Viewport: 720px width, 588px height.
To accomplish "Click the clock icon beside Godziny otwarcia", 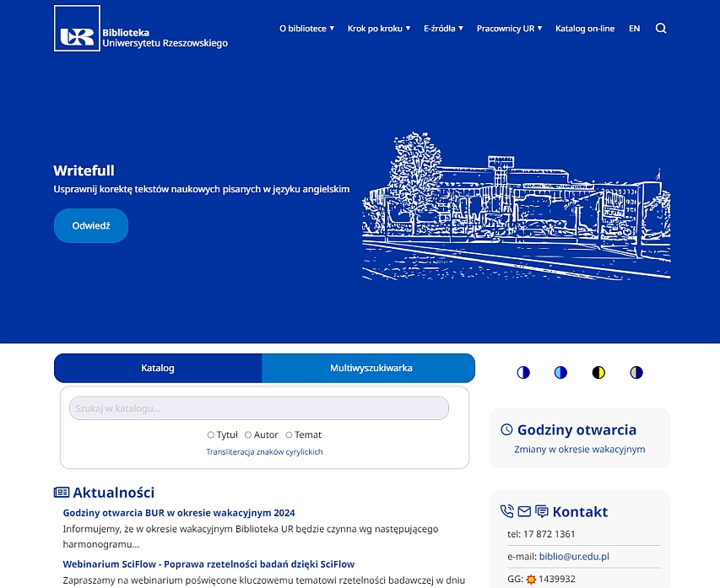I will point(506,429).
